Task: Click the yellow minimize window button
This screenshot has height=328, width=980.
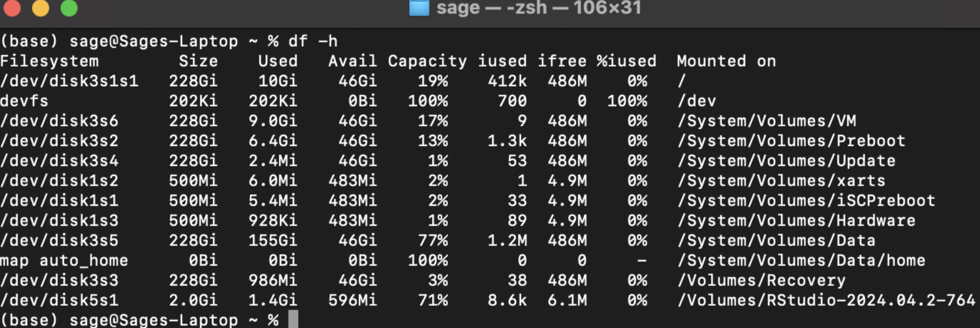Action: click(40, 8)
